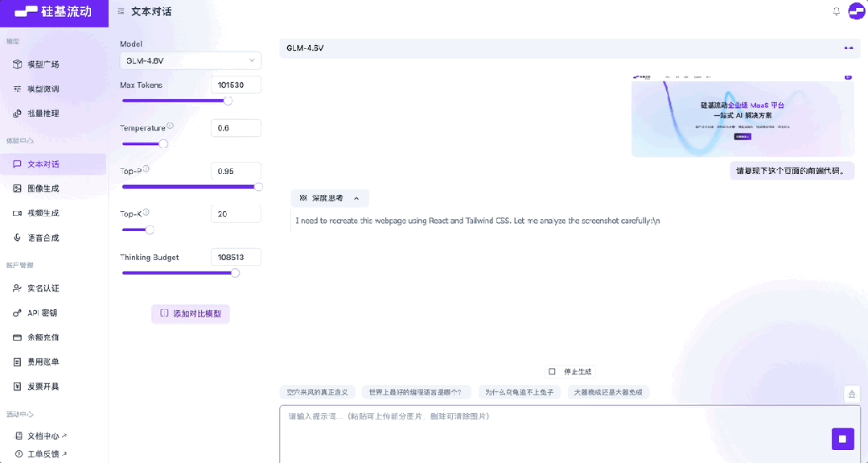Click Top-K value field 20

pos(236,213)
